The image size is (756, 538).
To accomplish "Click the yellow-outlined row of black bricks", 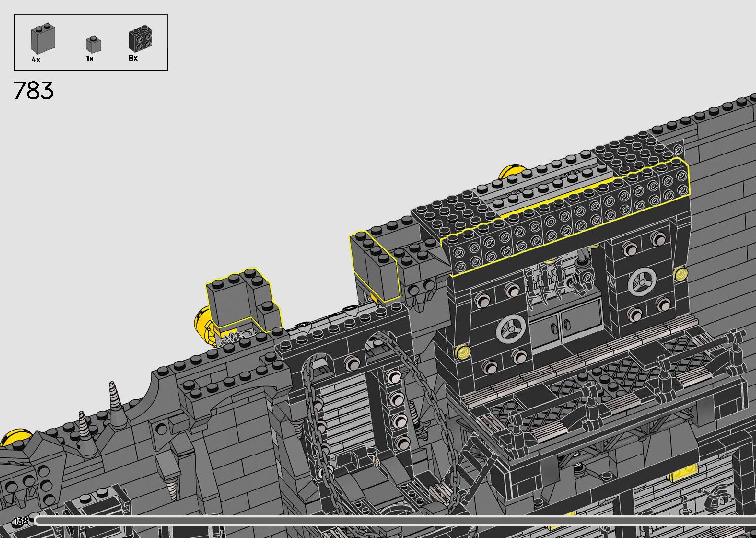I will (563, 215).
